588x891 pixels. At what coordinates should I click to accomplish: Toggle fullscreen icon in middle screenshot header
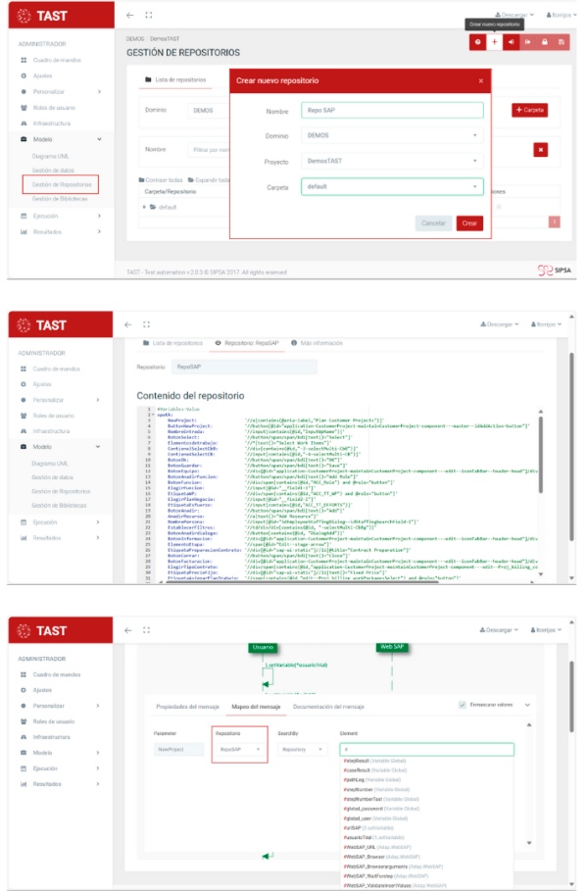point(147,324)
